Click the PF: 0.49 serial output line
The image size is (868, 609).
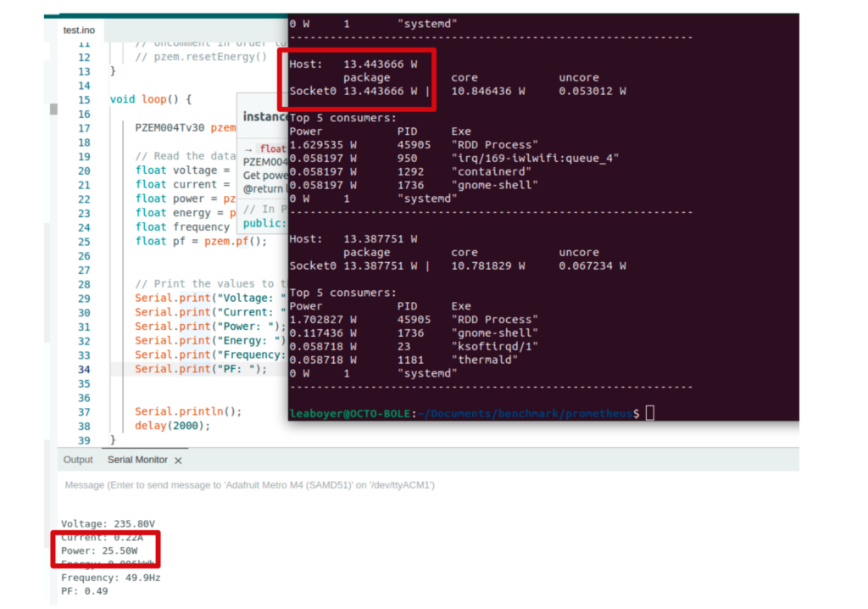pos(84,591)
